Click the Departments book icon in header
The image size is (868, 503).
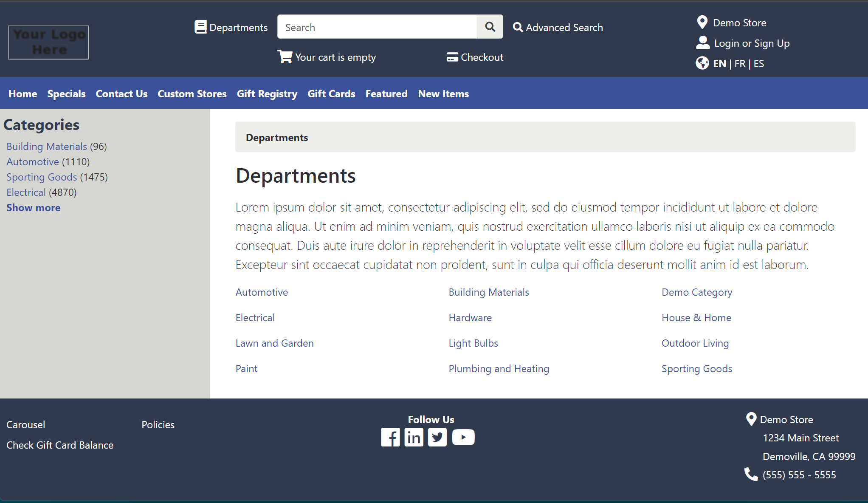(200, 27)
